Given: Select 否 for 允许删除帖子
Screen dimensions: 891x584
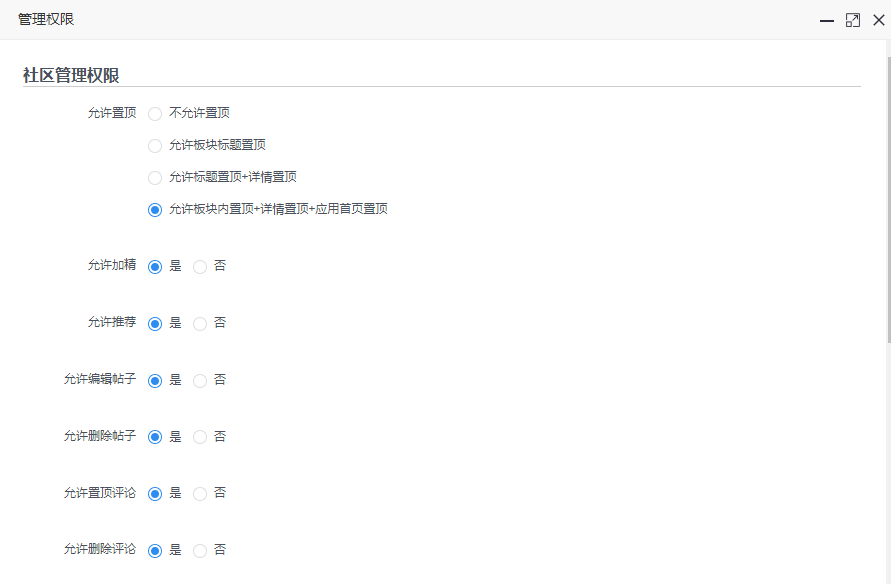Looking at the screenshot, I should coord(200,437).
